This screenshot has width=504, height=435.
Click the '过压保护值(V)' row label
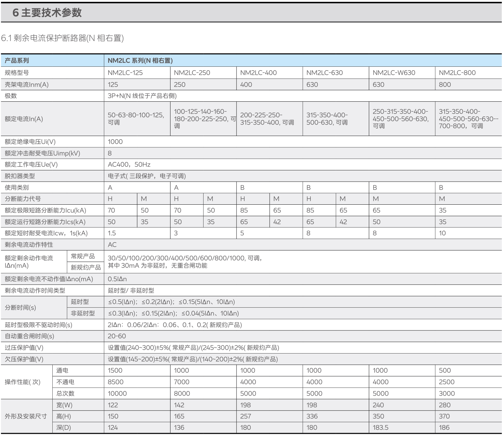(24, 348)
